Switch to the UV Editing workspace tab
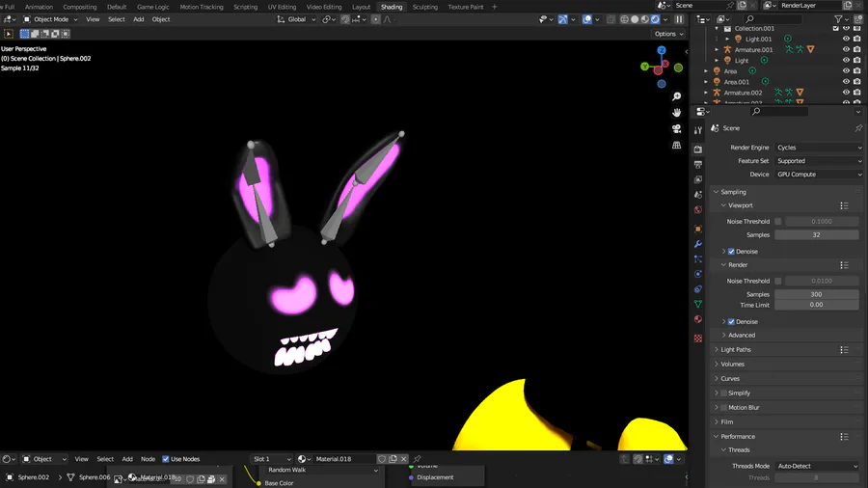 (282, 7)
